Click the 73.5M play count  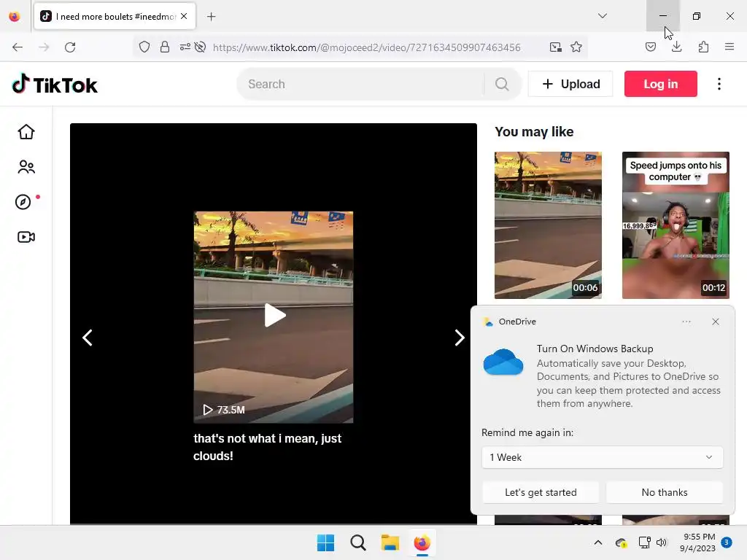pyautogui.click(x=224, y=410)
